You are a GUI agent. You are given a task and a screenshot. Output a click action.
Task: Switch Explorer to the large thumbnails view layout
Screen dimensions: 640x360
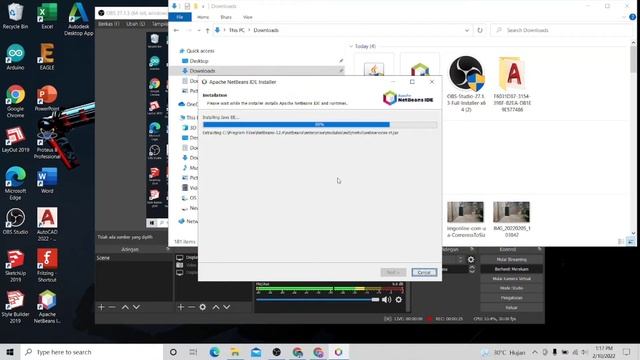tap(631, 242)
